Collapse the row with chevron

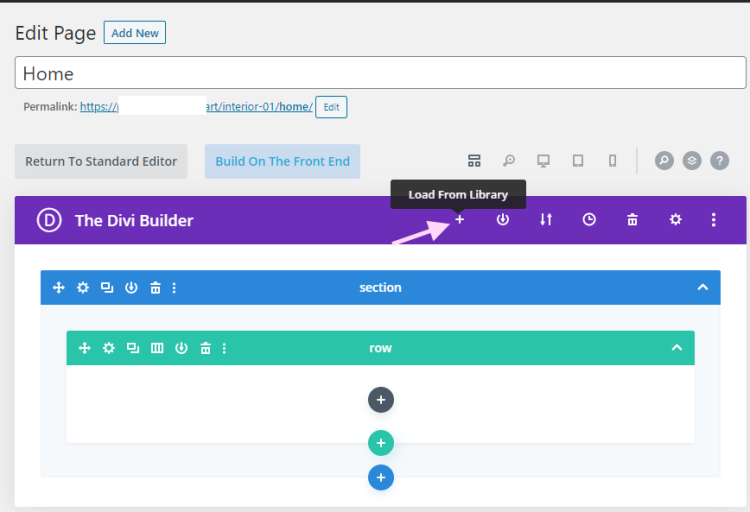(677, 347)
